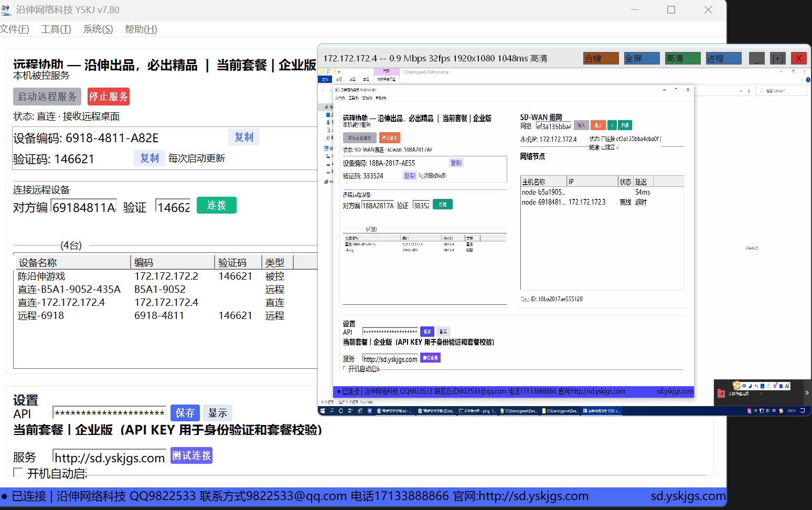
Task: Select the 远程-6918 device row
Action: (165, 315)
